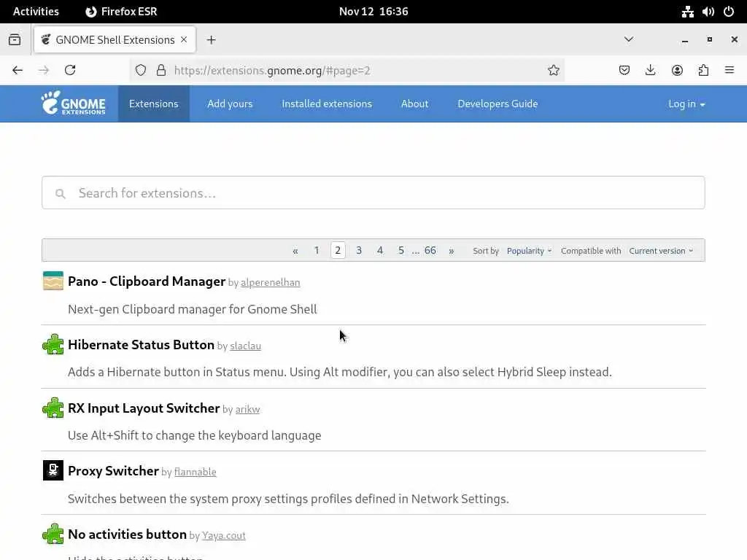Open a new browser tab
Screen dimensions: 747x560
(212, 40)
